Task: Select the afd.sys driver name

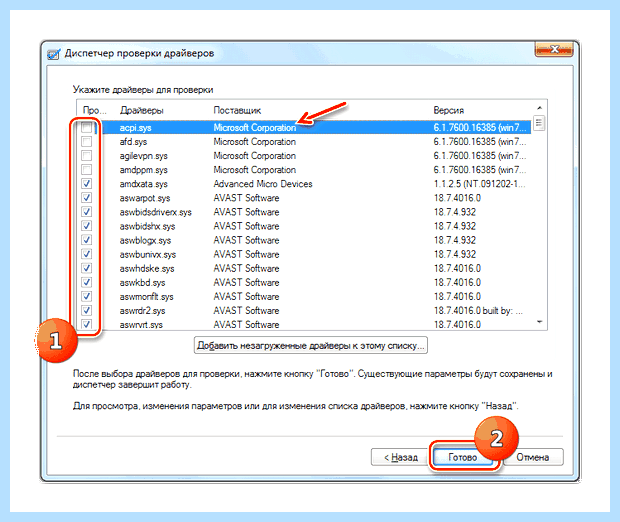Action: click(133, 142)
